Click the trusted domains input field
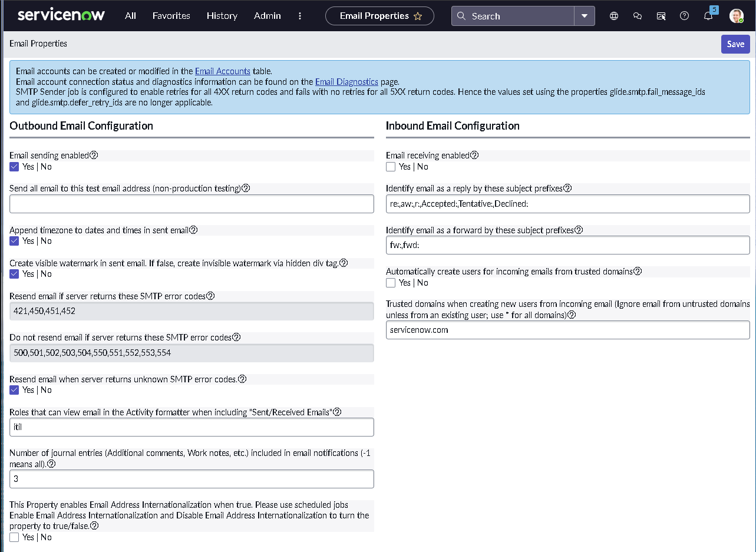This screenshot has width=756, height=552. pyautogui.click(x=567, y=330)
